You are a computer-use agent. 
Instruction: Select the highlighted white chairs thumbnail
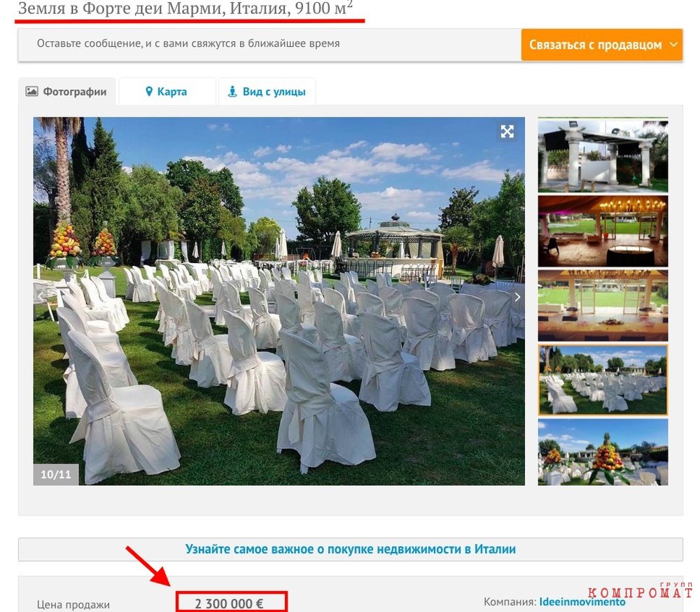point(603,380)
